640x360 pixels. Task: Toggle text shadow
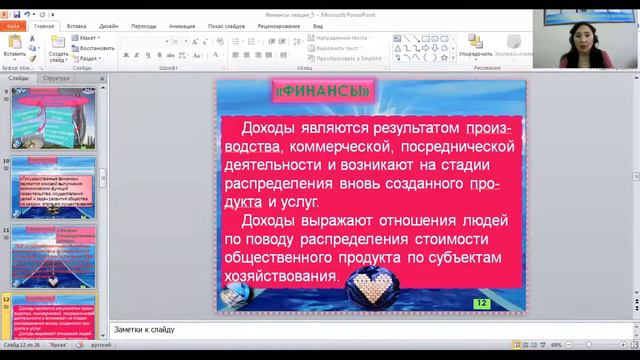[x=160, y=55]
